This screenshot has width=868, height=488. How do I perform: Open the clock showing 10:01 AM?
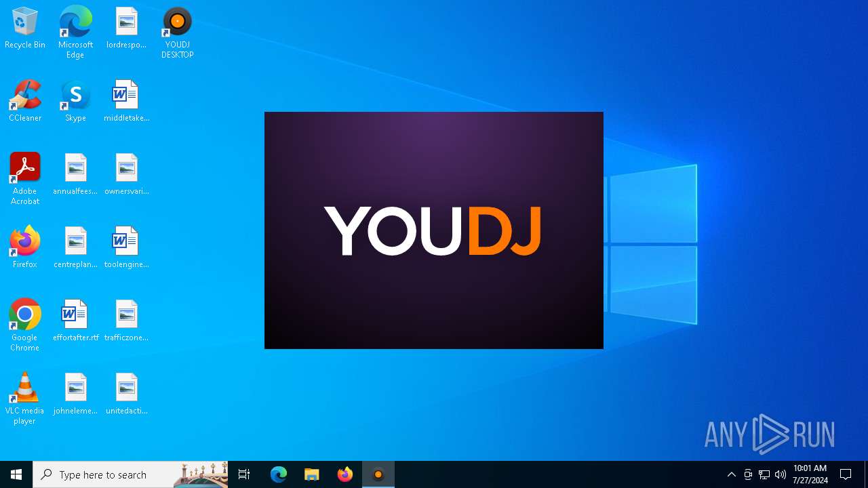click(x=810, y=474)
